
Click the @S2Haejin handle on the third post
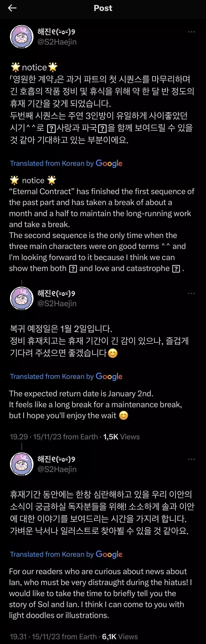click(x=57, y=469)
